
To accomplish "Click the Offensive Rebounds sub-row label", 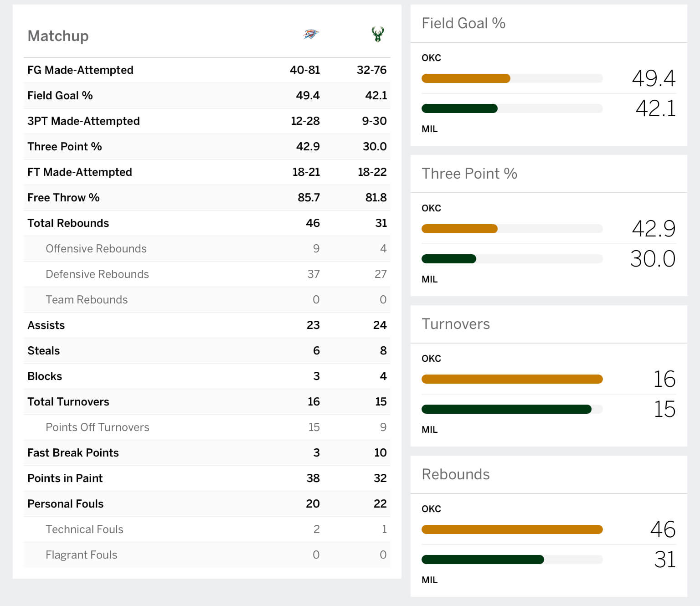I will pos(96,249).
